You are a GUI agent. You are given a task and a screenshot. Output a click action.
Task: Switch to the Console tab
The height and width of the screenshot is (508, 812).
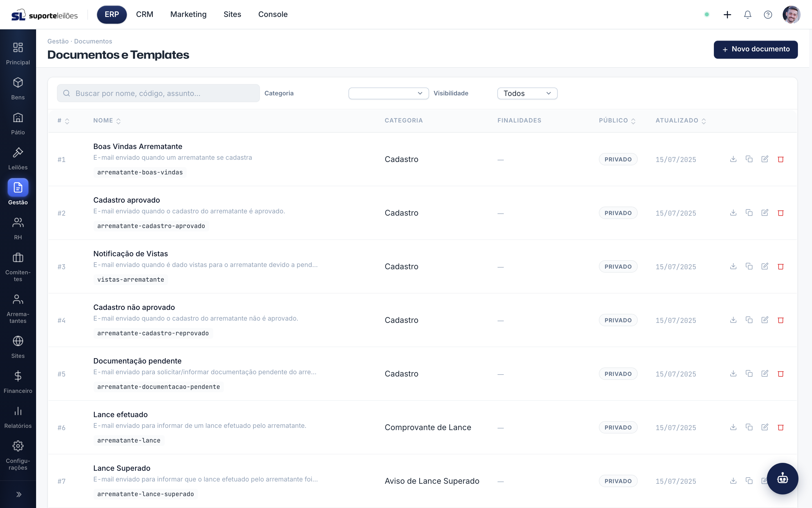tap(273, 14)
